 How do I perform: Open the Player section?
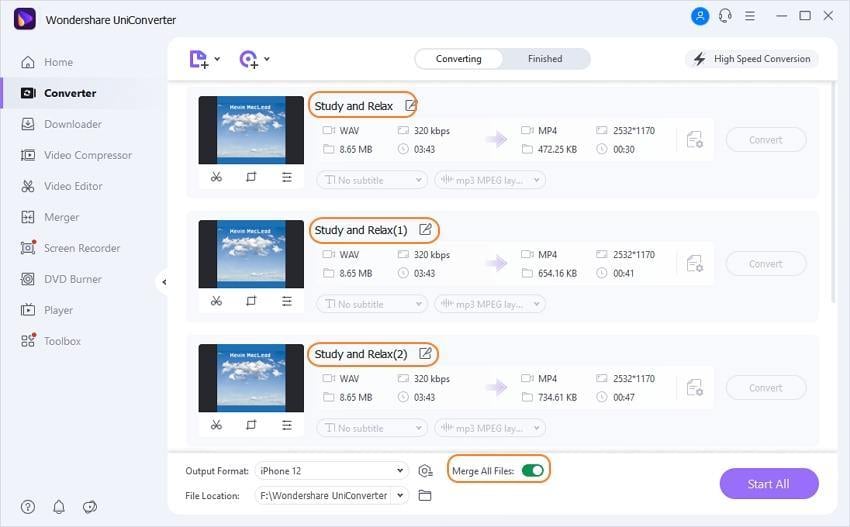click(x=47, y=310)
